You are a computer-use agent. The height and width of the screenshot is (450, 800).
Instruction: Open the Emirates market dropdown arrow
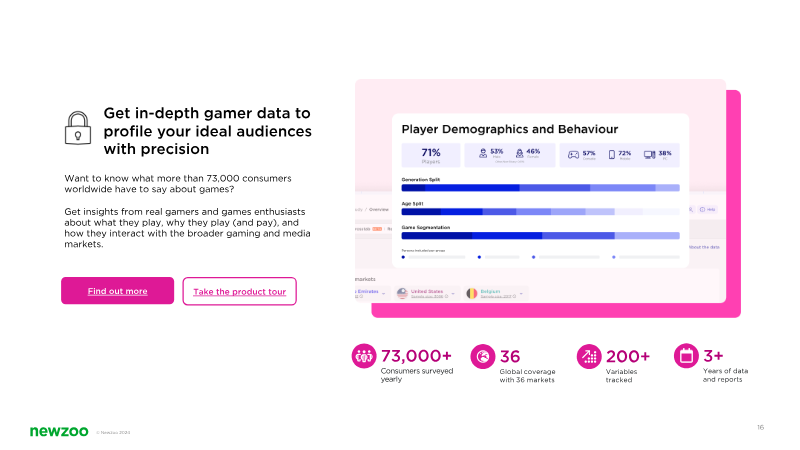(x=384, y=293)
